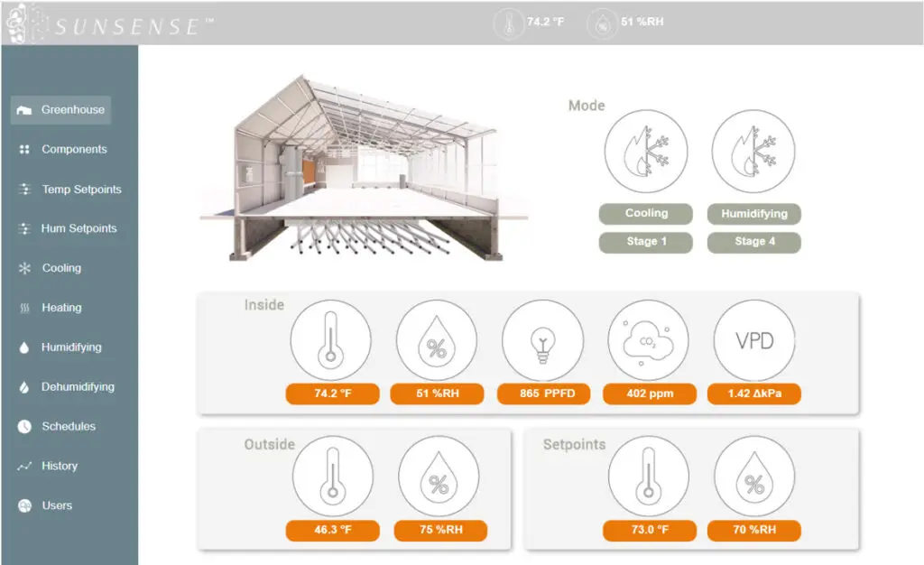The height and width of the screenshot is (565, 924).
Task: Click the 73.0 °F setpoint value
Action: pos(650,530)
